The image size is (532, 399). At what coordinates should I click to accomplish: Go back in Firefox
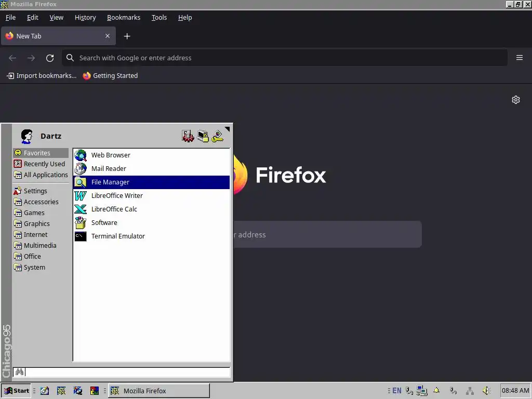12,58
